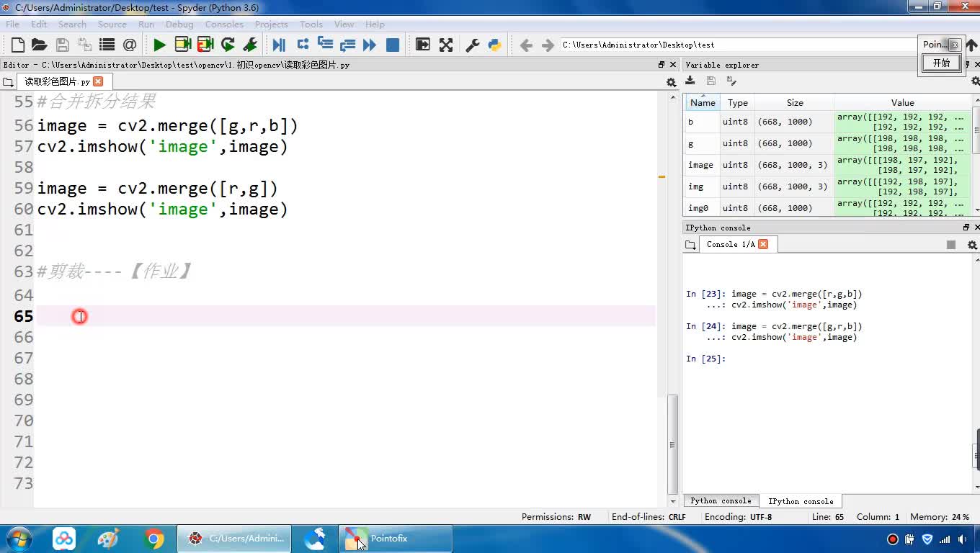This screenshot has height=553, width=980.
Task: Open the editor file-browse tabs button
Action: point(8,82)
